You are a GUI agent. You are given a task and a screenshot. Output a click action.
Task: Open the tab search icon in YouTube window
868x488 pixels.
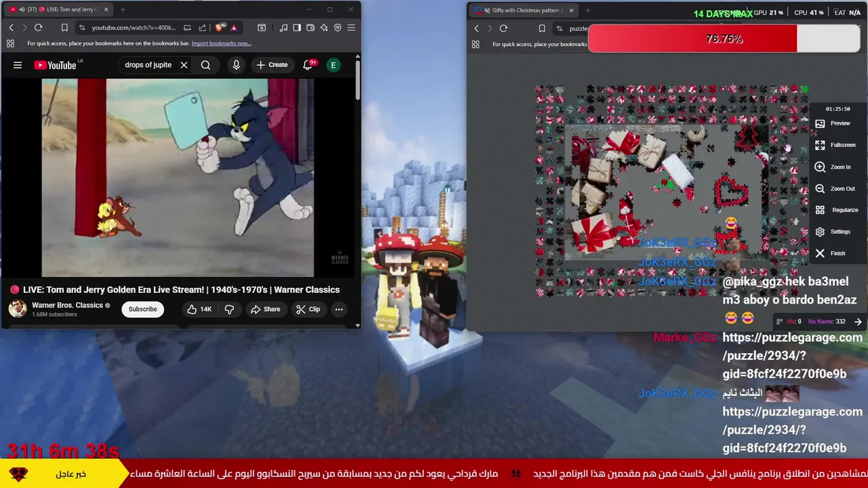tap(262, 28)
